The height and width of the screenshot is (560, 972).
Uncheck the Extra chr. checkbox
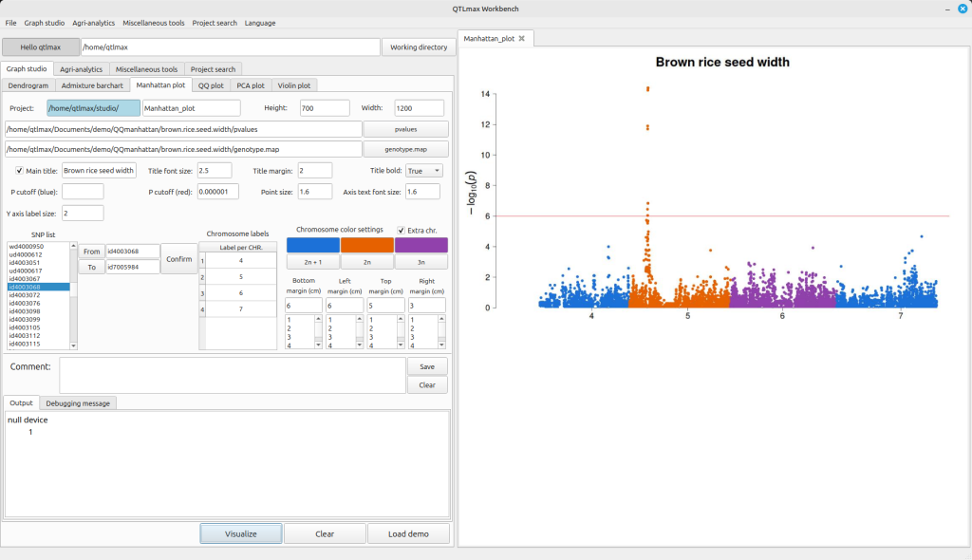point(402,230)
